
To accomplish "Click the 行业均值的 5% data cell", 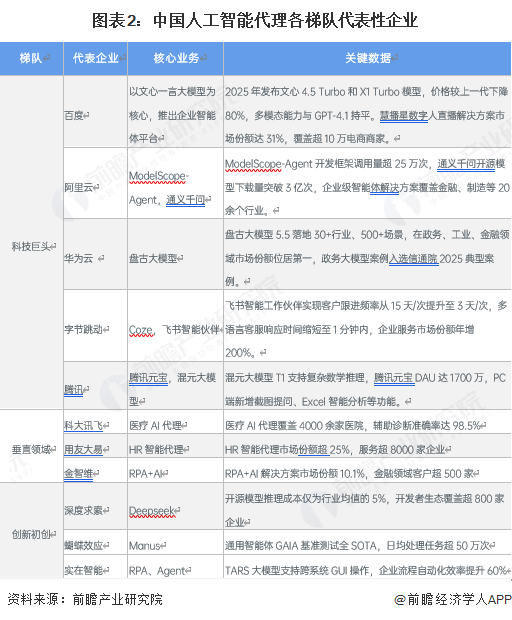I will pos(367,506).
